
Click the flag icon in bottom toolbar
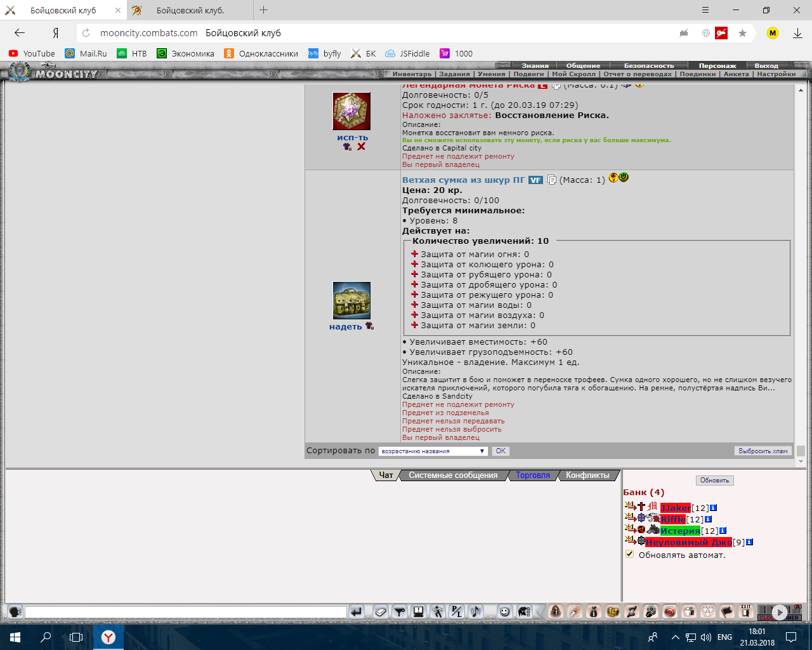point(727,612)
